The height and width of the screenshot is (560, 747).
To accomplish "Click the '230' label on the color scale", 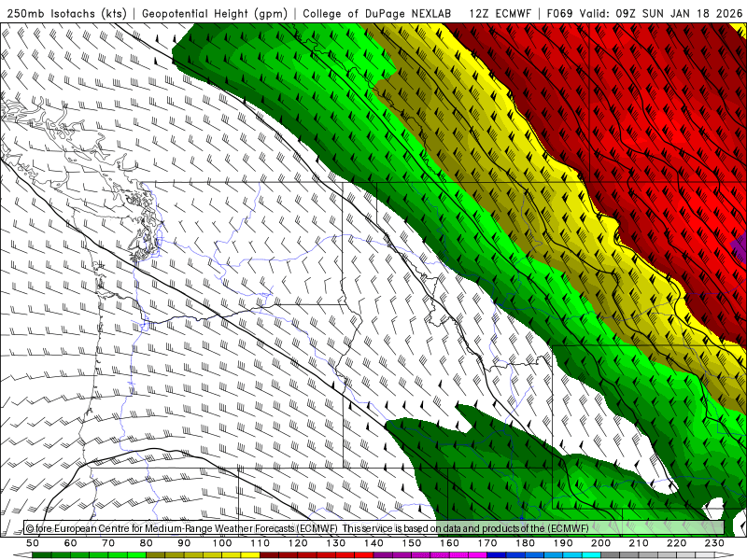I will 714,543.
